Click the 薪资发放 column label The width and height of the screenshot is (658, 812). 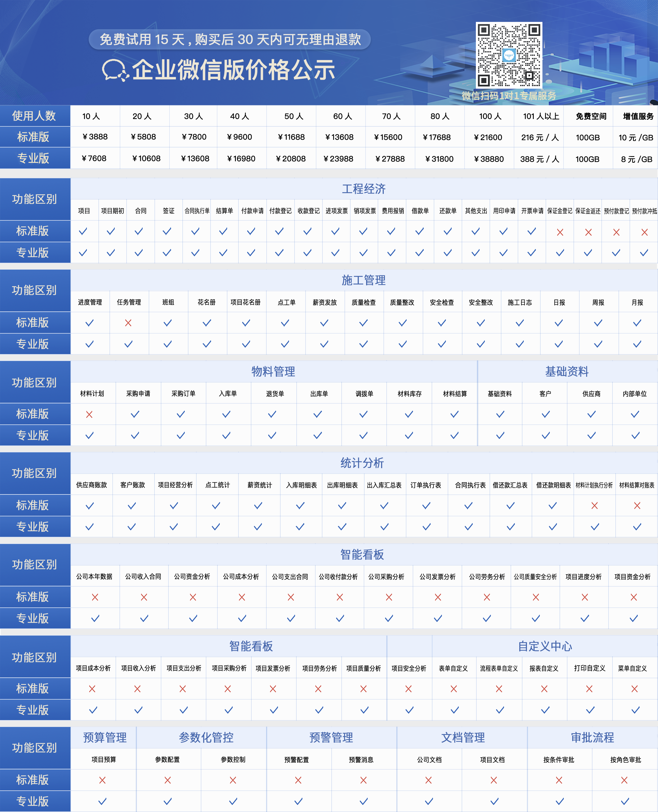pyautogui.click(x=325, y=303)
